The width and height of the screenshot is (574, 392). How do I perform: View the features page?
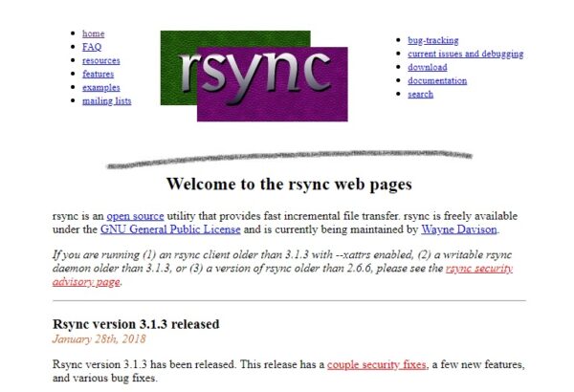point(99,74)
